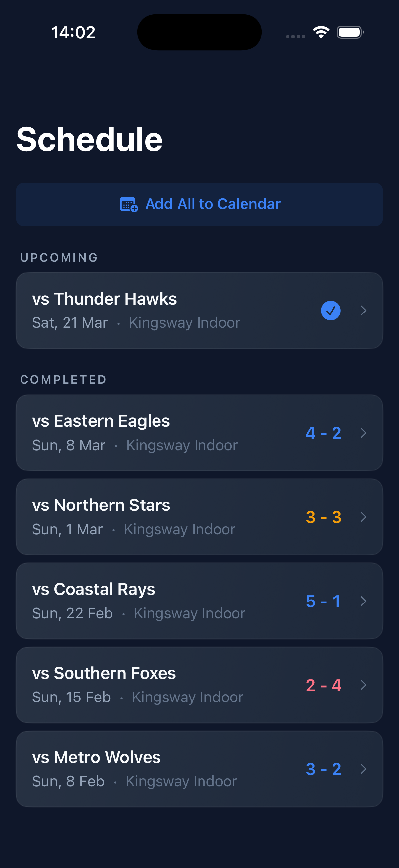Viewport: 399px width, 868px height.
Task: Expand the Metro Wolves chevron
Action: 363,769
